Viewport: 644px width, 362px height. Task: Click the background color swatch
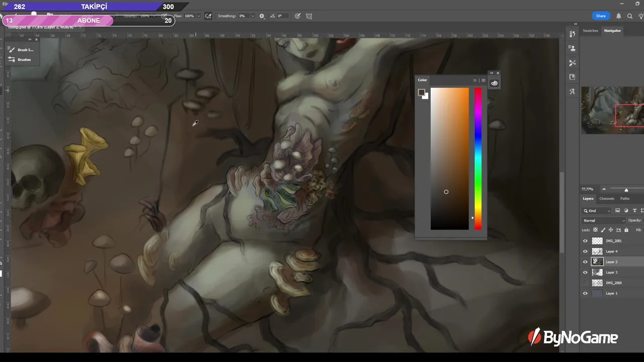[x=426, y=97]
